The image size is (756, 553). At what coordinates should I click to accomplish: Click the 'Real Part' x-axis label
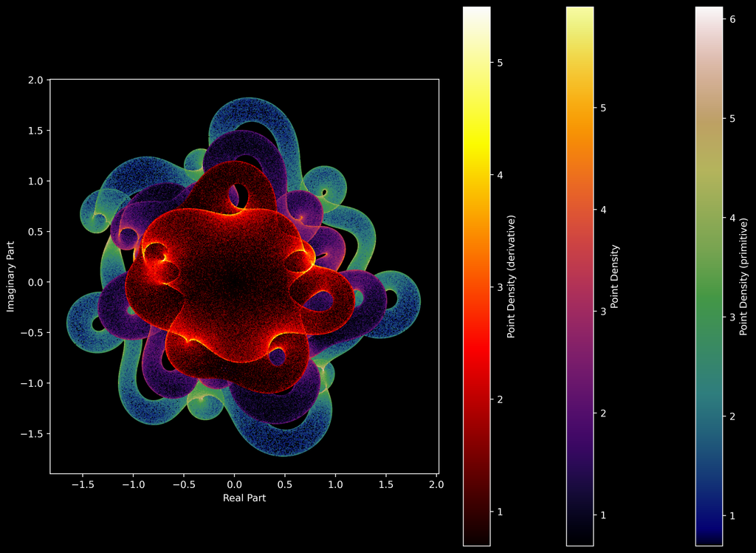244,498
